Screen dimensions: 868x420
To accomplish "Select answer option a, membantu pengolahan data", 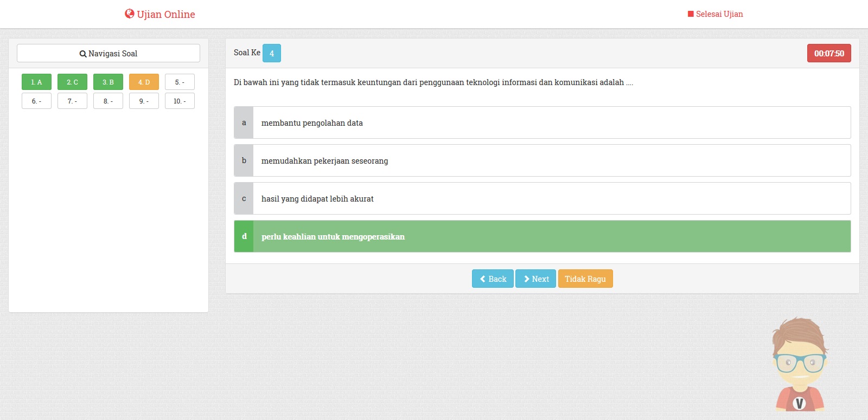I will pyautogui.click(x=542, y=123).
